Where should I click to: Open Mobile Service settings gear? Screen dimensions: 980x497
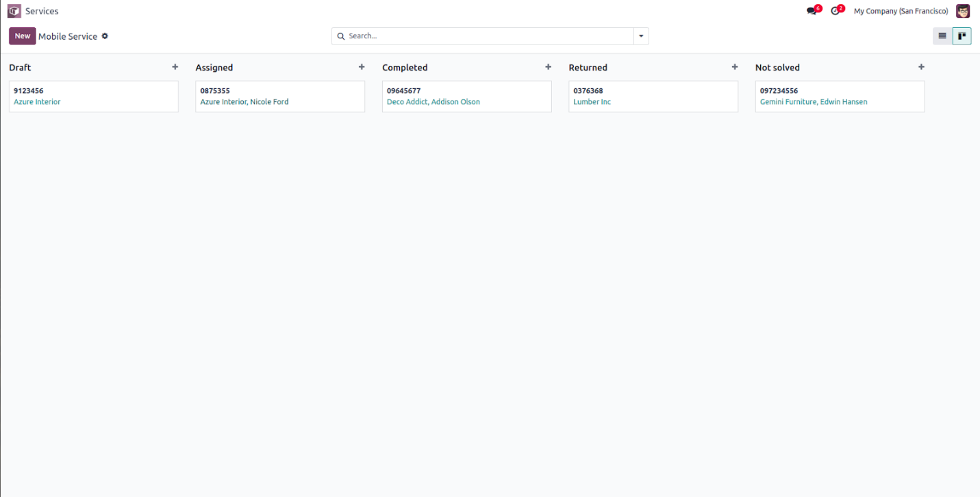click(x=105, y=36)
